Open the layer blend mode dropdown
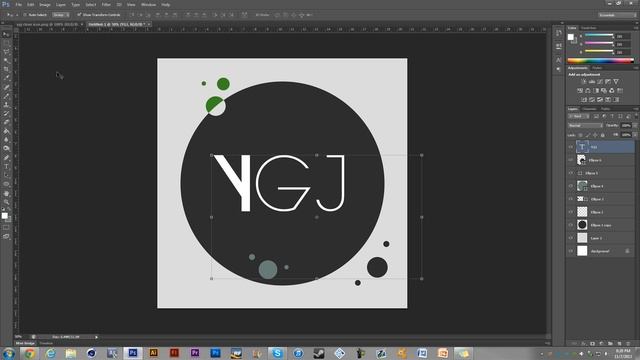The image size is (640, 360). 585,126
